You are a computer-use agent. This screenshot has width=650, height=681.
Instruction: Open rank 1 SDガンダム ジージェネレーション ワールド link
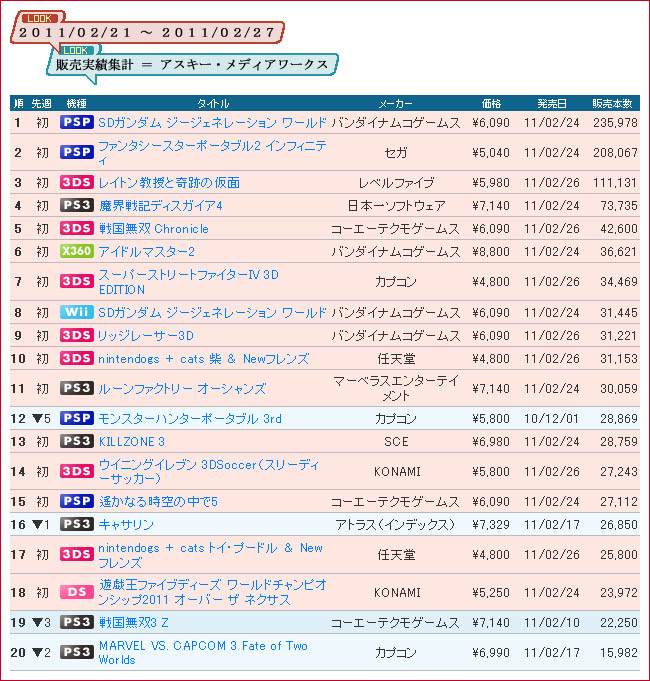coord(212,123)
